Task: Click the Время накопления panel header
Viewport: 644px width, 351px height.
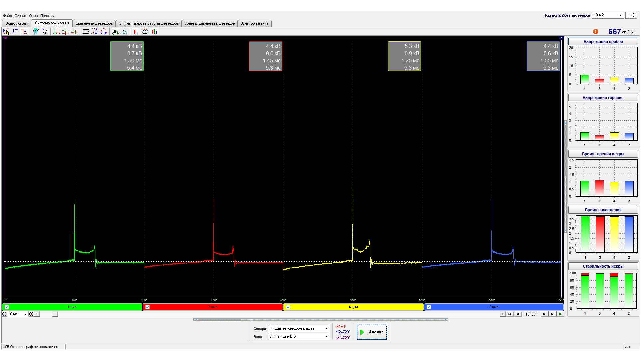Action: 603,210
